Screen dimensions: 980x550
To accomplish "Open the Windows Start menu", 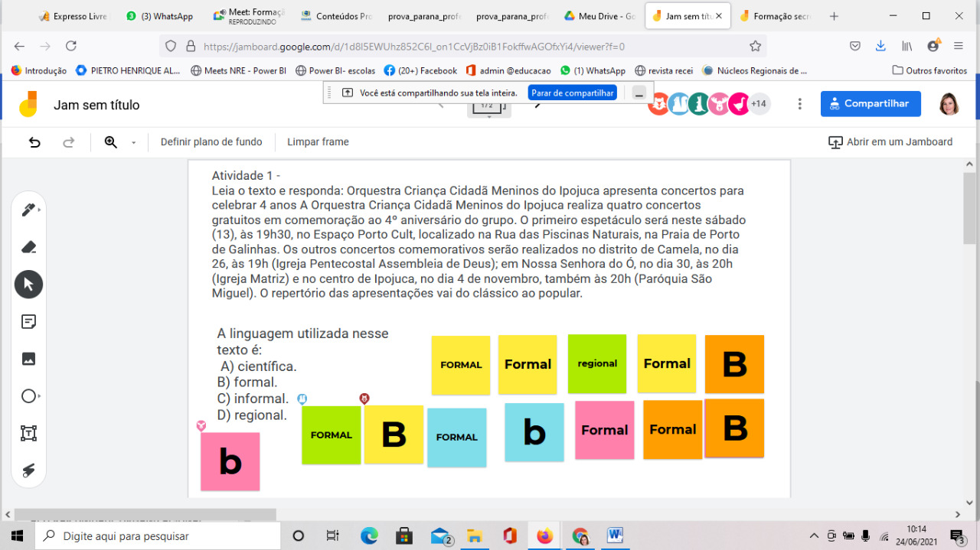I will (18, 535).
